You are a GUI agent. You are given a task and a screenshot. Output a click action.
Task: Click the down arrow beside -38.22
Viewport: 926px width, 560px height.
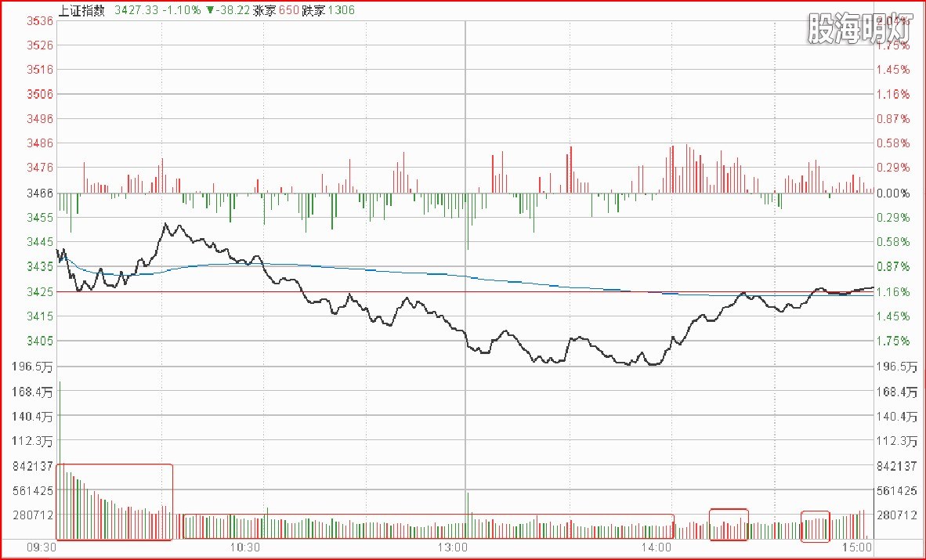pos(209,9)
